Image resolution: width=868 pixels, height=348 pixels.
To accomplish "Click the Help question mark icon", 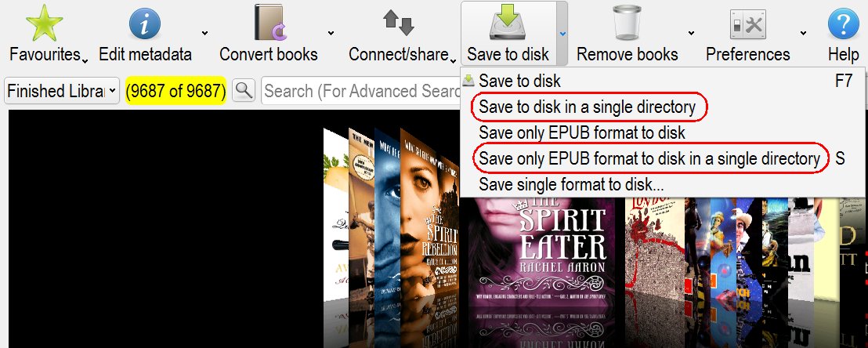I will pyautogui.click(x=843, y=24).
